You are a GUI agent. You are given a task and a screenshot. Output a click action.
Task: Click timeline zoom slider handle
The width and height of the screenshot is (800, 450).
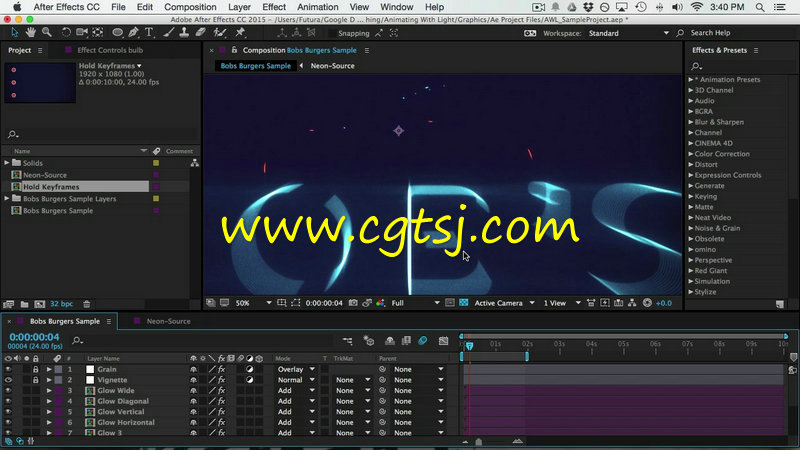479,442
